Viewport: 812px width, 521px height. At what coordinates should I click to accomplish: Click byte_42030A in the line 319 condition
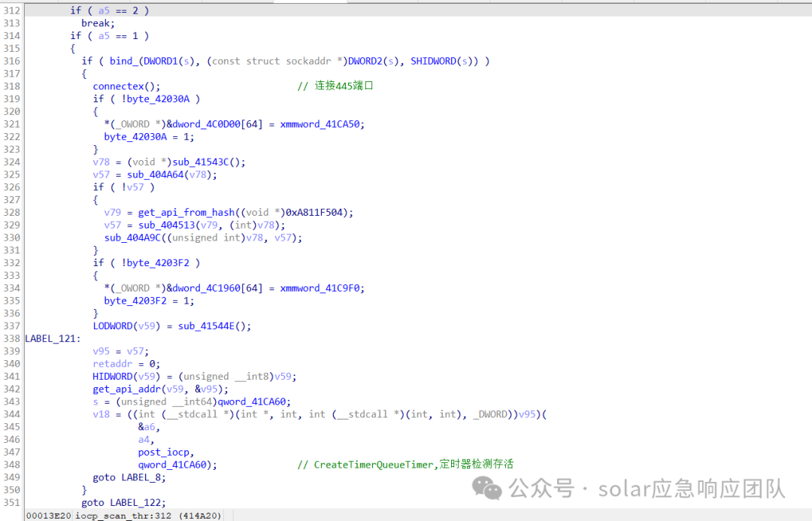pos(158,99)
